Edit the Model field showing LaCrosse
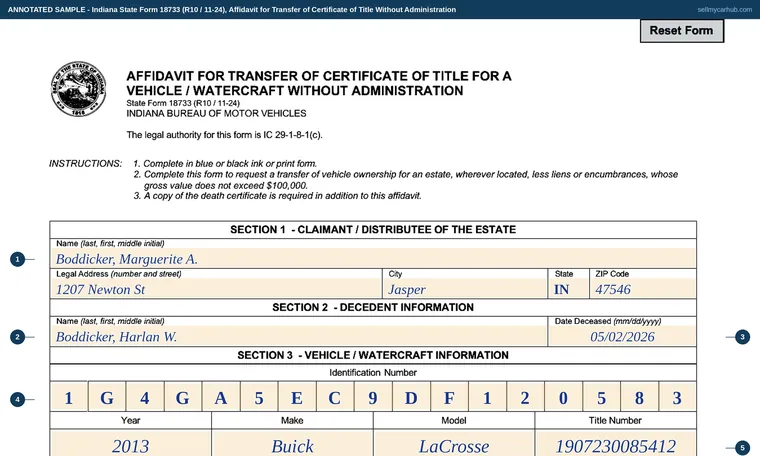The height and width of the screenshot is (456, 760). point(454,443)
